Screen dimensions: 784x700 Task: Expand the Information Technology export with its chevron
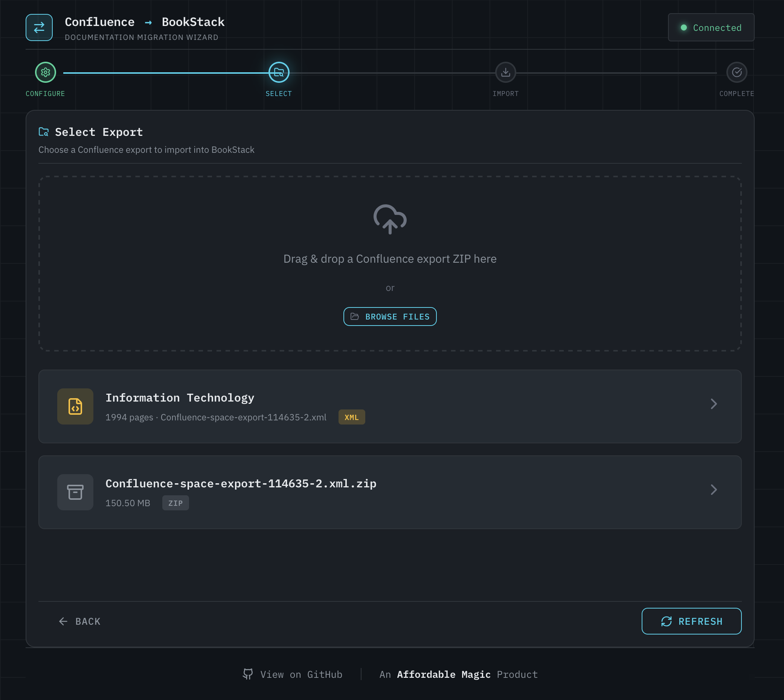714,404
